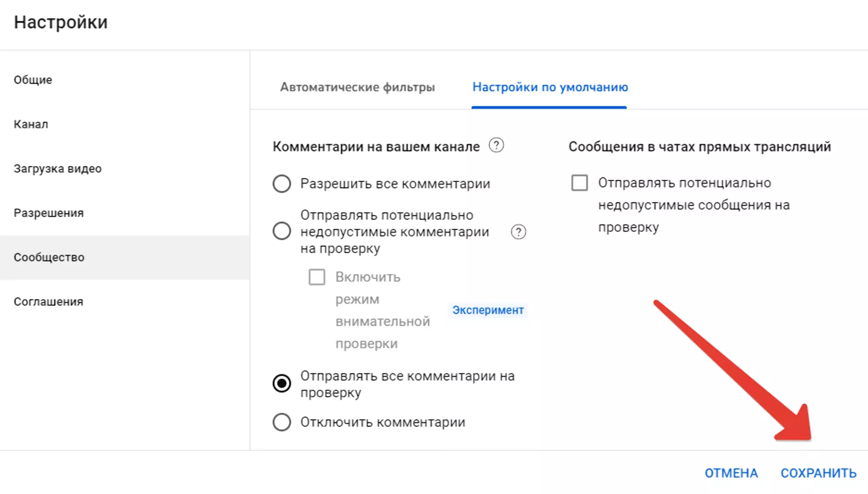Select Сообщество in the sidebar
The width and height of the screenshot is (868, 494).
125,257
